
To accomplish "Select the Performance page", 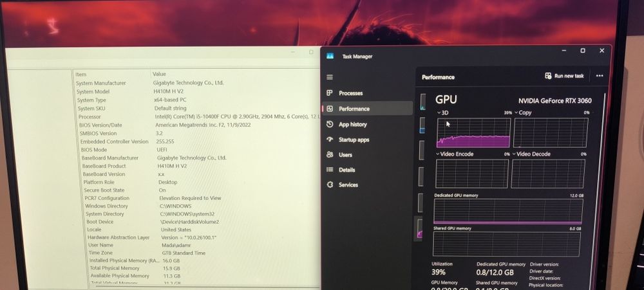I will point(368,109).
